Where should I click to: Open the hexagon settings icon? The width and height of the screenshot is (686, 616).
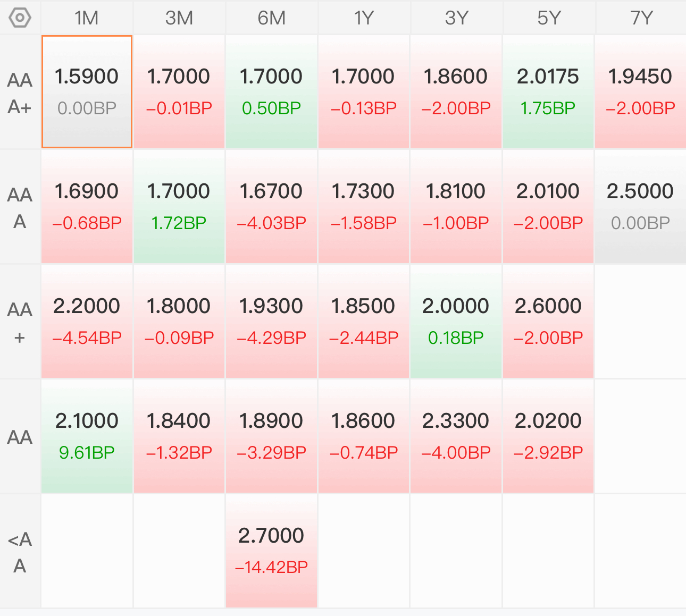pyautogui.click(x=20, y=18)
